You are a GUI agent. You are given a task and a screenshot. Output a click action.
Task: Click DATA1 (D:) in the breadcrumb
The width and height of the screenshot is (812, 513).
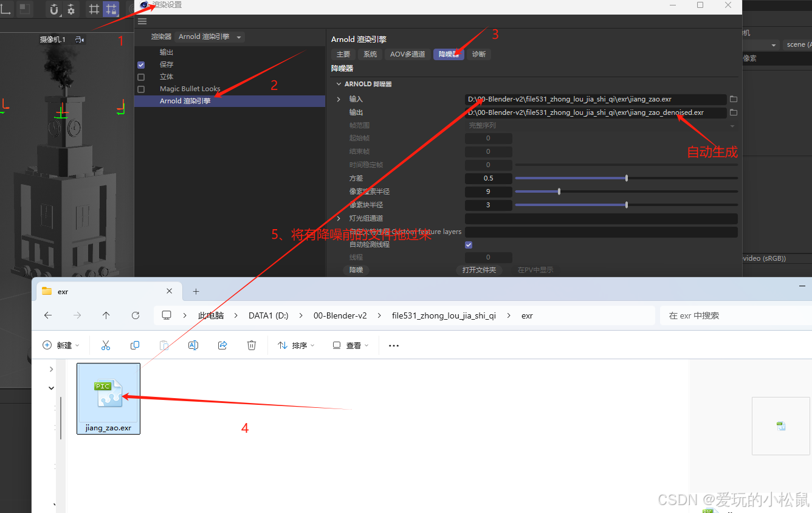268,315
